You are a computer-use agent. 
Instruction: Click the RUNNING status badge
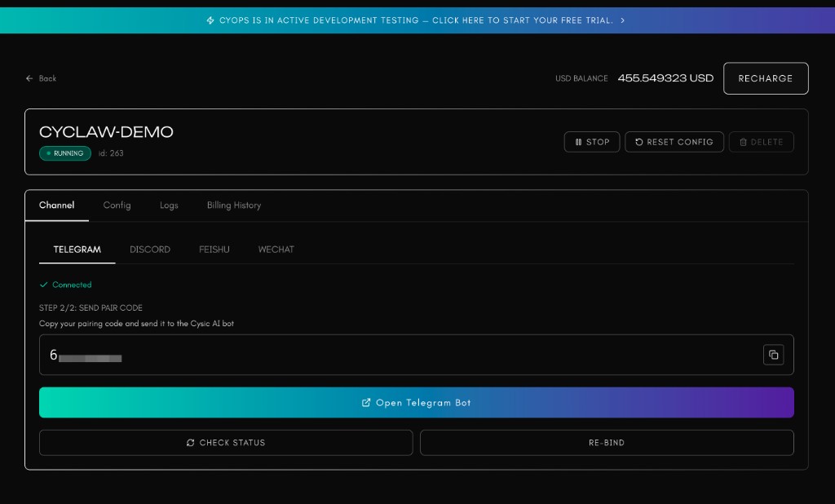click(x=65, y=153)
